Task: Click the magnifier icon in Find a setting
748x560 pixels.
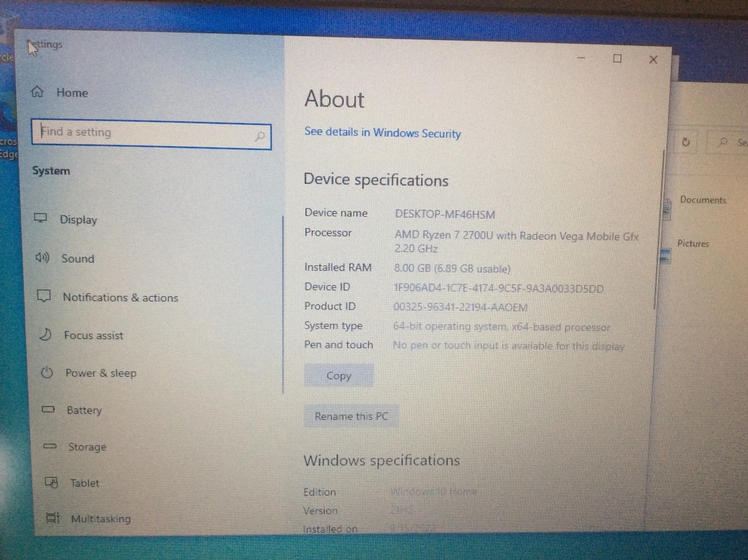Action: click(x=261, y=136)
